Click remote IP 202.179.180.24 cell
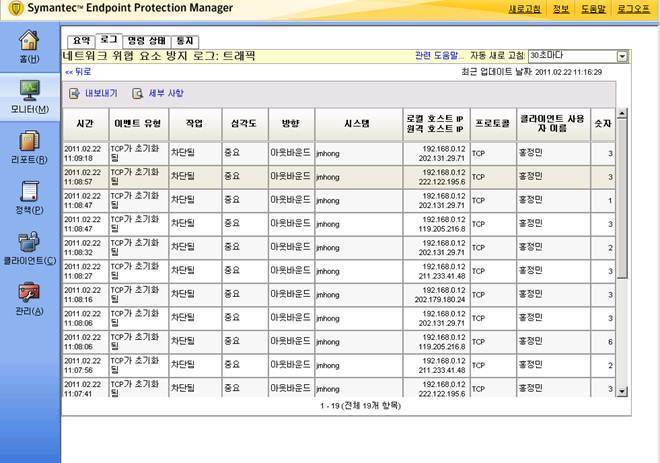 tap(440, 300)
